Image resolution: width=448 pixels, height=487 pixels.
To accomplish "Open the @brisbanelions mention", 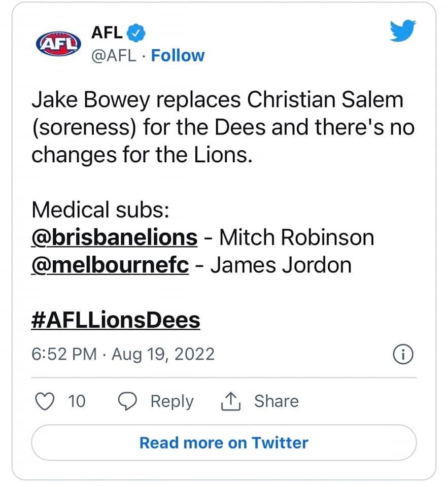I will tap(114, 237).
